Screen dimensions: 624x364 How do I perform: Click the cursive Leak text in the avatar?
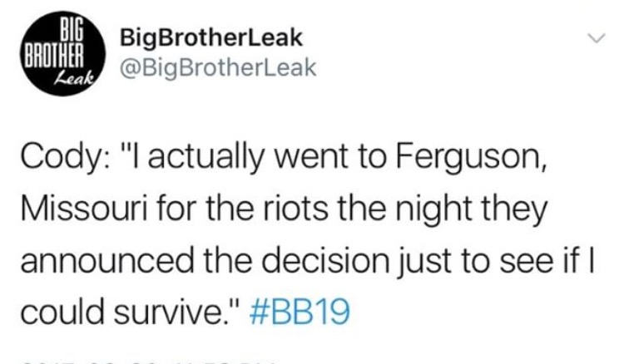75,79
